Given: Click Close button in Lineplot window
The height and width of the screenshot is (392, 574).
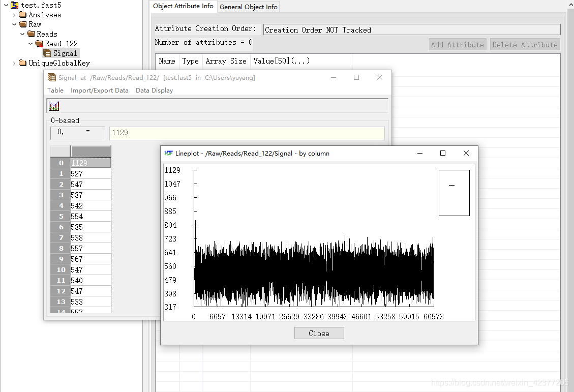Looking at the screenshot, I should [319, 334].
